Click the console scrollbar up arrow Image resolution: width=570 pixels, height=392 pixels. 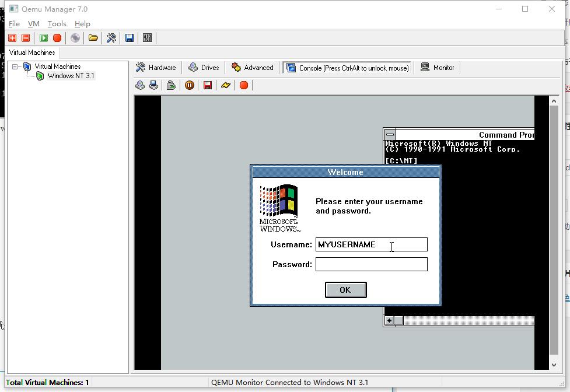[554, 101]
